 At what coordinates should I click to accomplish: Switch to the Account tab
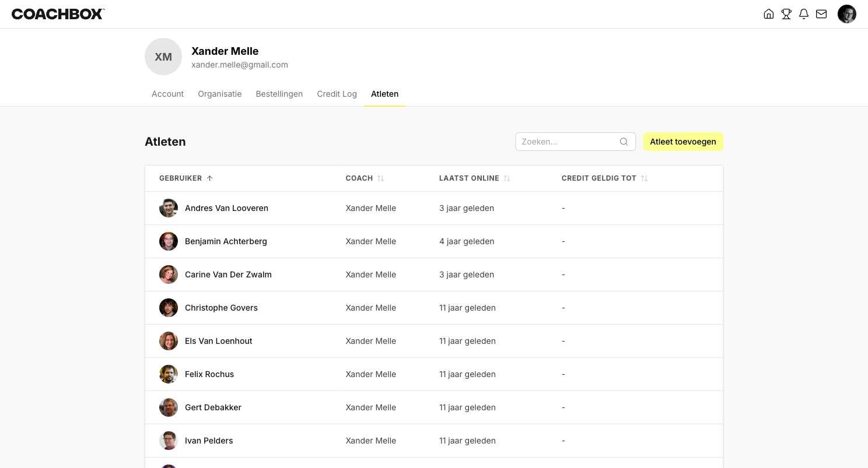tap(167, 94)
